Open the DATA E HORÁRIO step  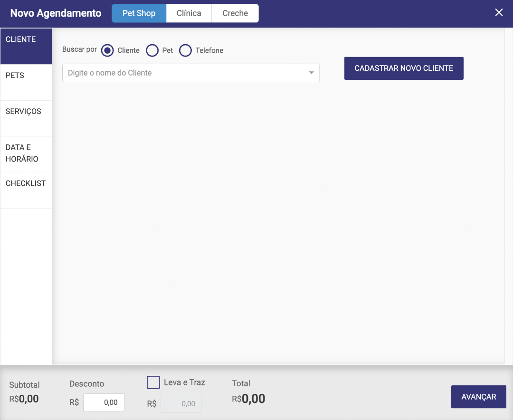(x=26, y=154)
